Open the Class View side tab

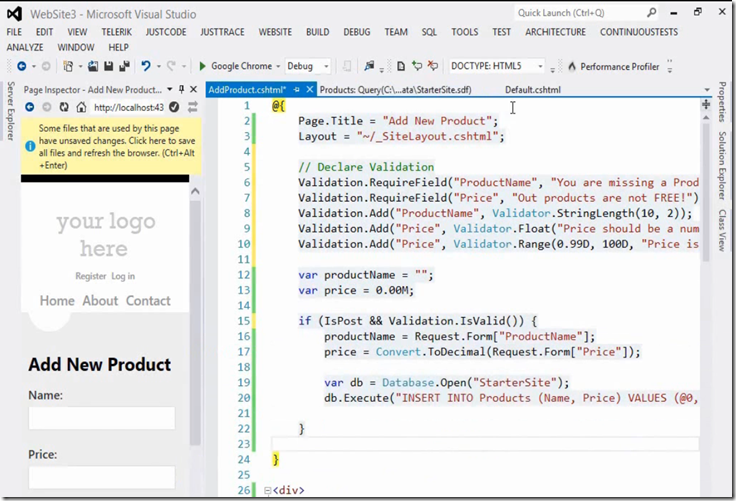coord(722,230)
